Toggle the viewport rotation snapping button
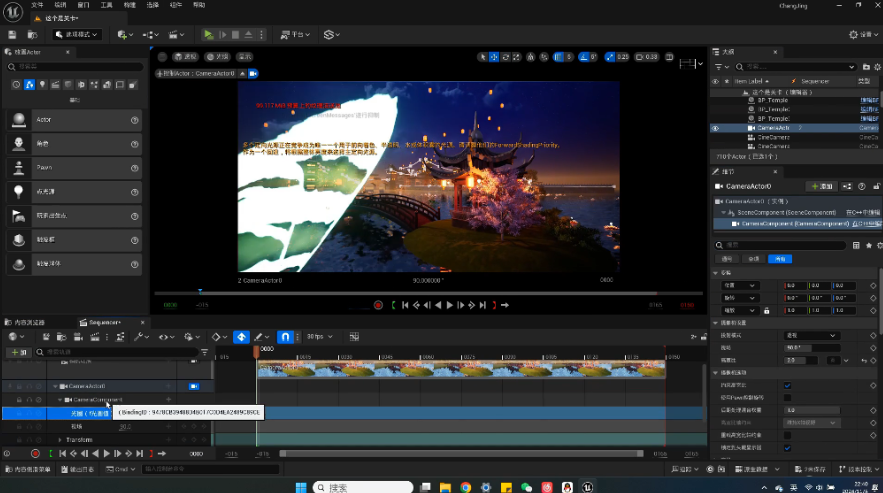This screenshot has height=493, width=883. tap(583, 57)
